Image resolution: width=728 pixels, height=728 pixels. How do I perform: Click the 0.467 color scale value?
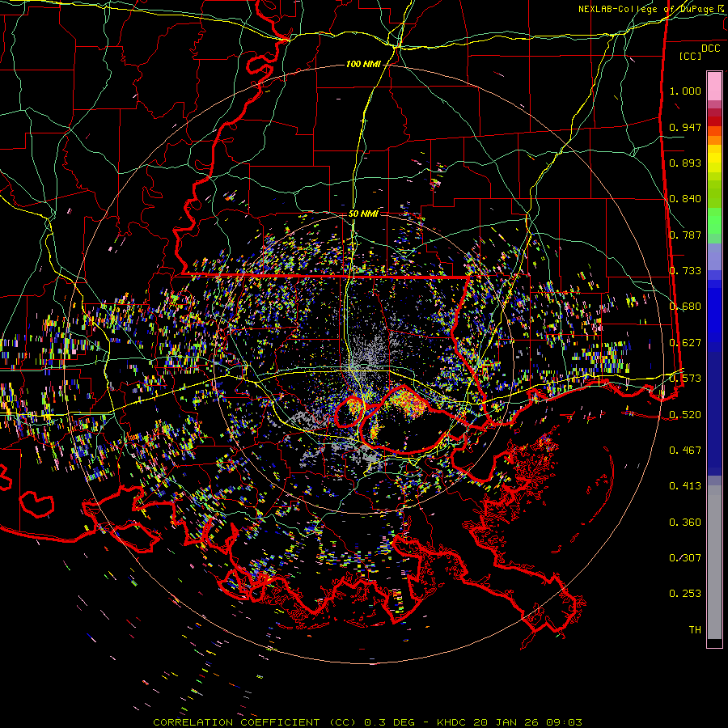tap(685, 450)
